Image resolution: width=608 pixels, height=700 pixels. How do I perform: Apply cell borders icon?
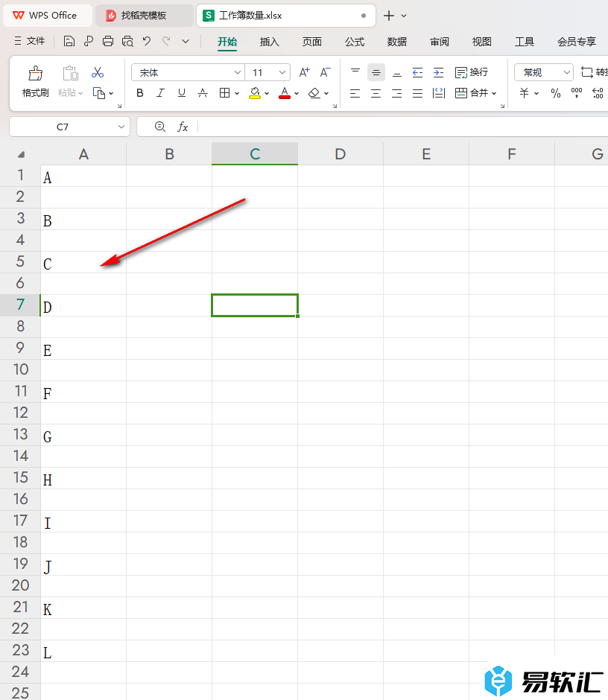[x=225, y=93]
